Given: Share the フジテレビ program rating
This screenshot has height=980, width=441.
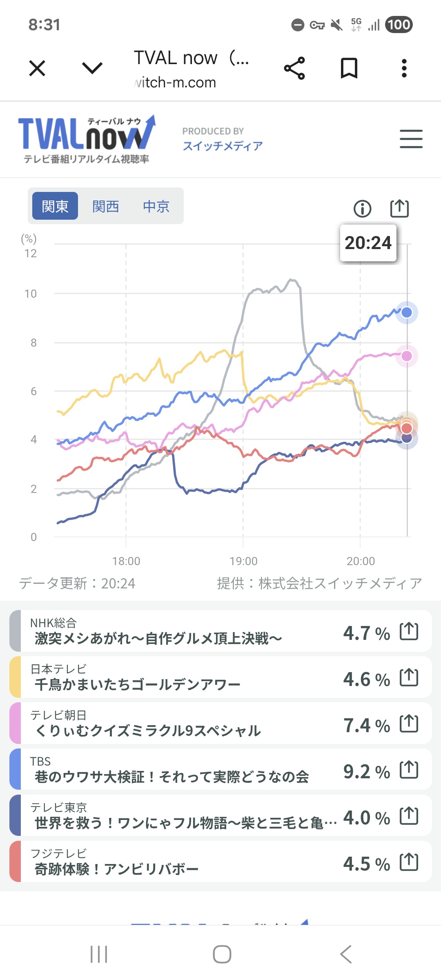Looking at the screenshot, I should pos(409,862).
